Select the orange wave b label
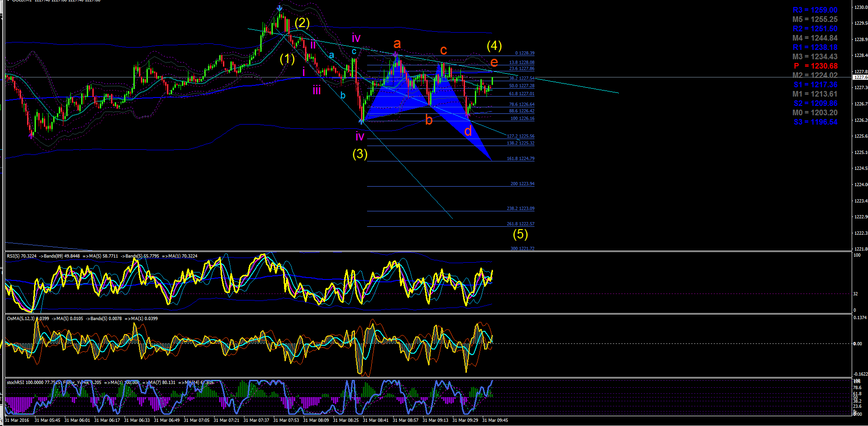Image resolution: width=868 pixels, height=426 pixels. [x=429, y=120]
